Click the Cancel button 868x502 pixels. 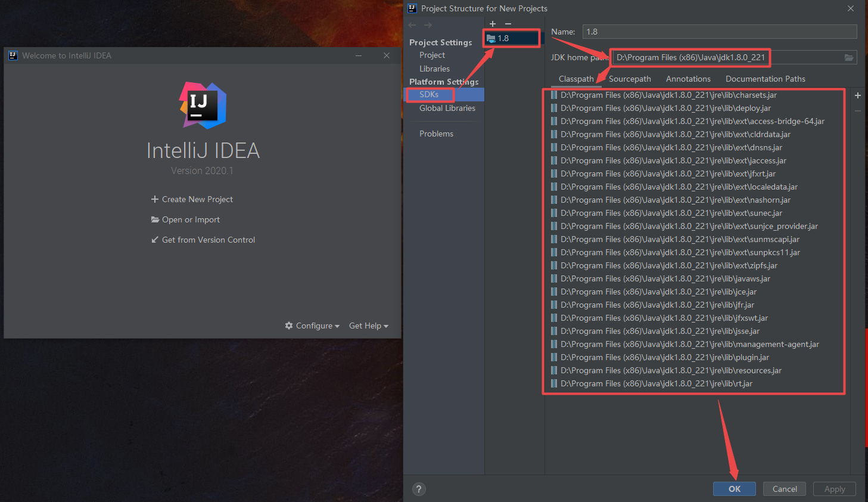785,489
